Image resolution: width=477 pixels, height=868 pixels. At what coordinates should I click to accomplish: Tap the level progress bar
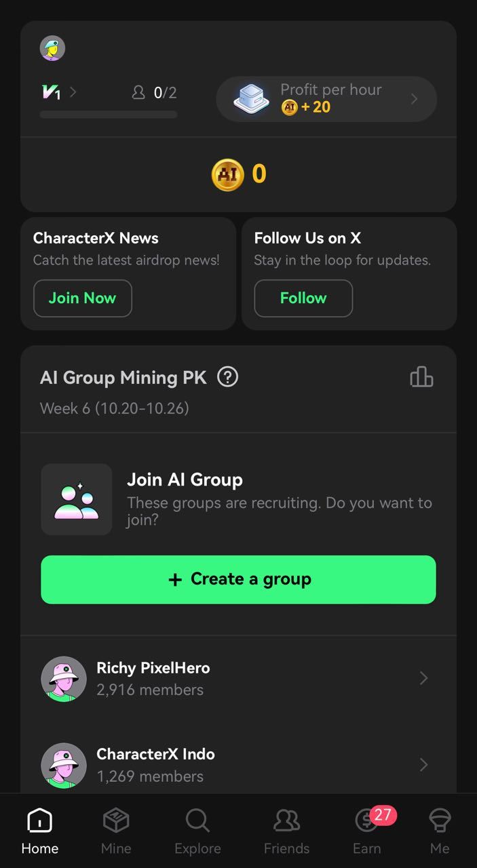coord(109,114)
